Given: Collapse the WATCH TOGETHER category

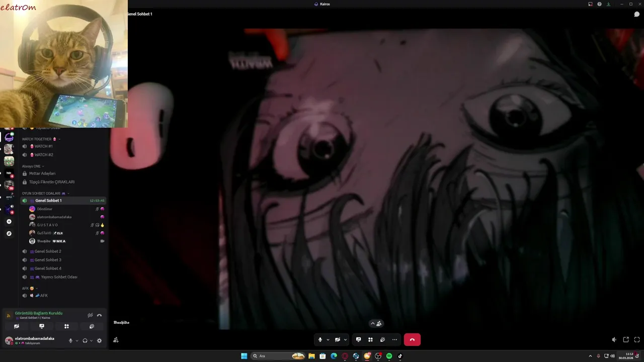Looking at the screenshot, I should click(41, 139).
